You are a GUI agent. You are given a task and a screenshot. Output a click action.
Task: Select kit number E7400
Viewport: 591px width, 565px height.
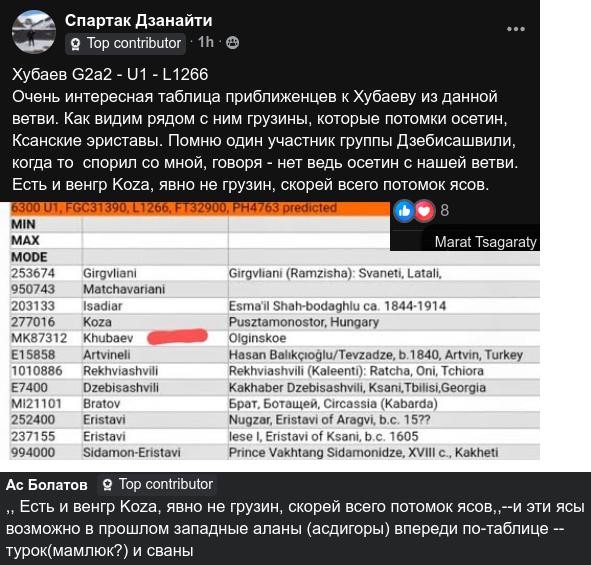click(x=29, y=387)
